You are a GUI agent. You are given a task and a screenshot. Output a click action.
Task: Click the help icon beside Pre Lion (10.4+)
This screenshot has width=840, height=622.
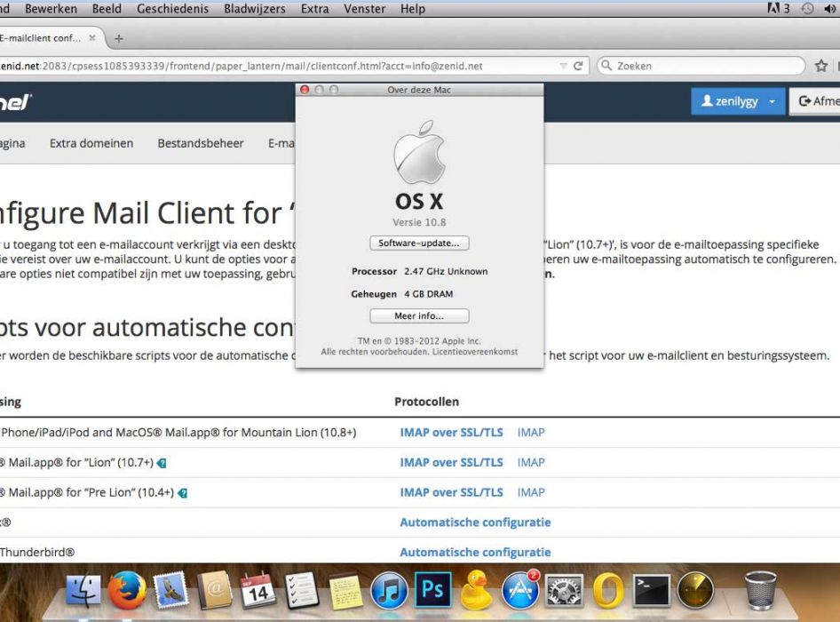tap(183, 493)
